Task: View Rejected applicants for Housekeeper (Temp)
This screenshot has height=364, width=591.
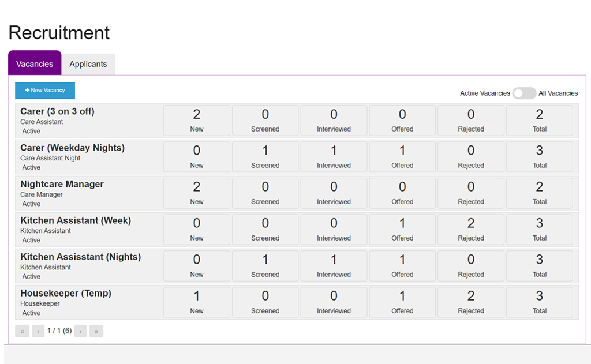Action: pos(471,302)
